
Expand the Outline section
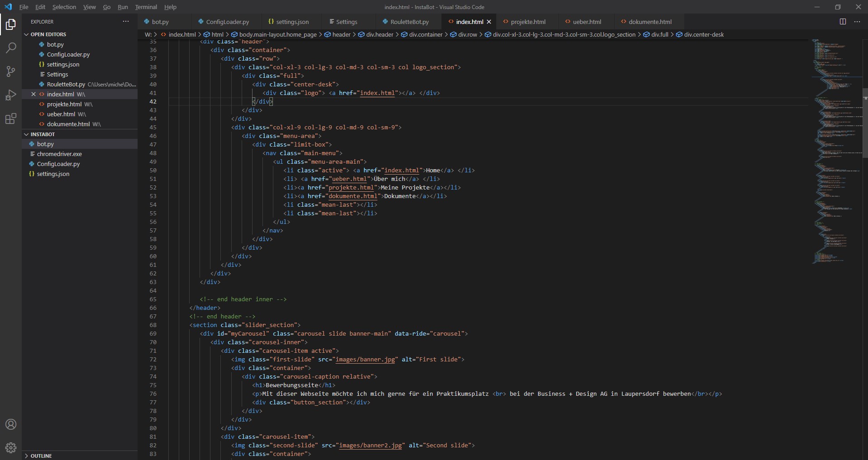point(27,455)
